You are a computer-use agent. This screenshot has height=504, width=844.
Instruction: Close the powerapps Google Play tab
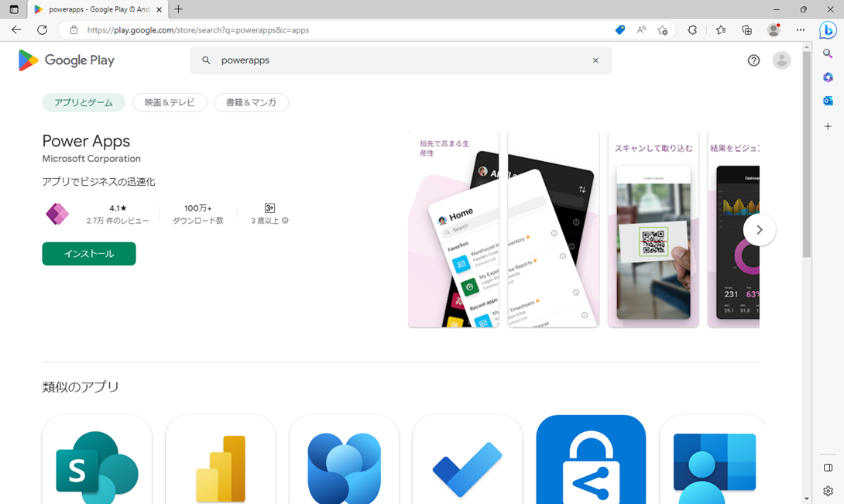tap(159, 9)
